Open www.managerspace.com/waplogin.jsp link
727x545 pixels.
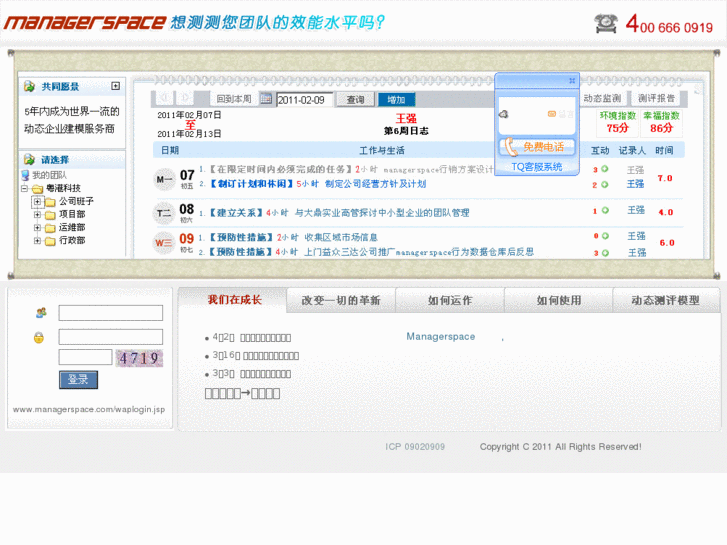click(x=89, y=409)
